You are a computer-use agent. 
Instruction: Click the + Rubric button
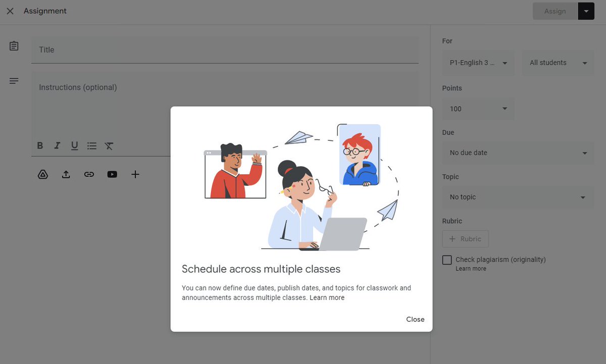point(466,239)
